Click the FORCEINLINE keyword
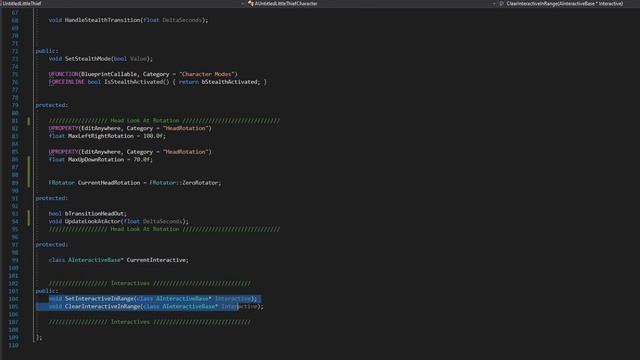 [x=66, y=82]
